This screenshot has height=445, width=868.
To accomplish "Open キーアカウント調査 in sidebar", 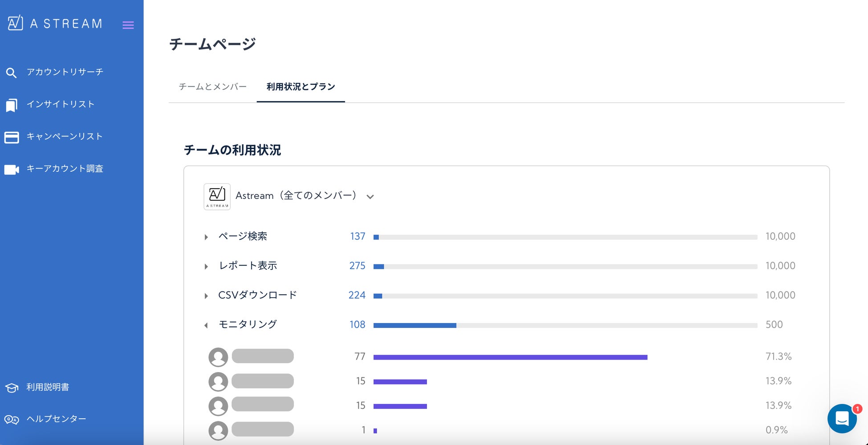I will [x=65, y=169].
